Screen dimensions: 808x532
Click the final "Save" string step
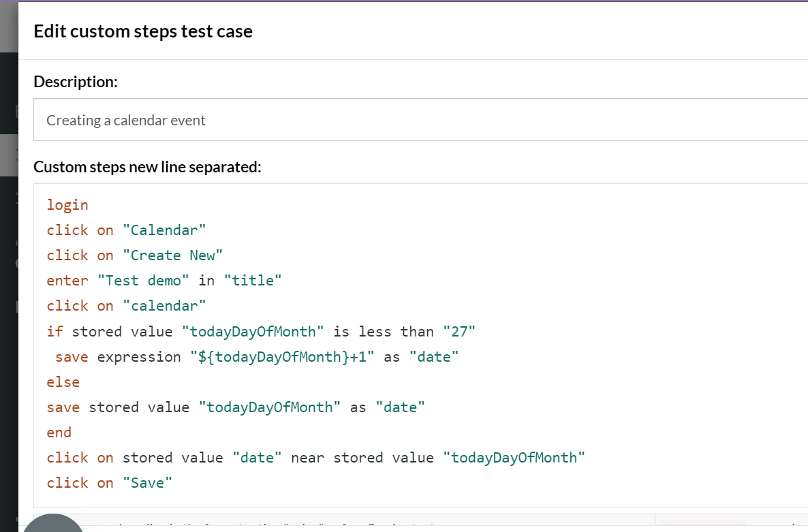(147, 483)
